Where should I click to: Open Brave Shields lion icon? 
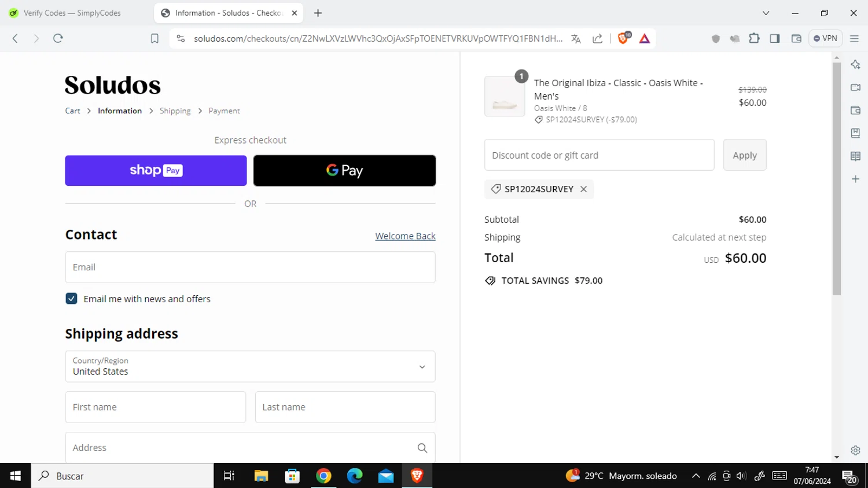[x=624, y=38]
